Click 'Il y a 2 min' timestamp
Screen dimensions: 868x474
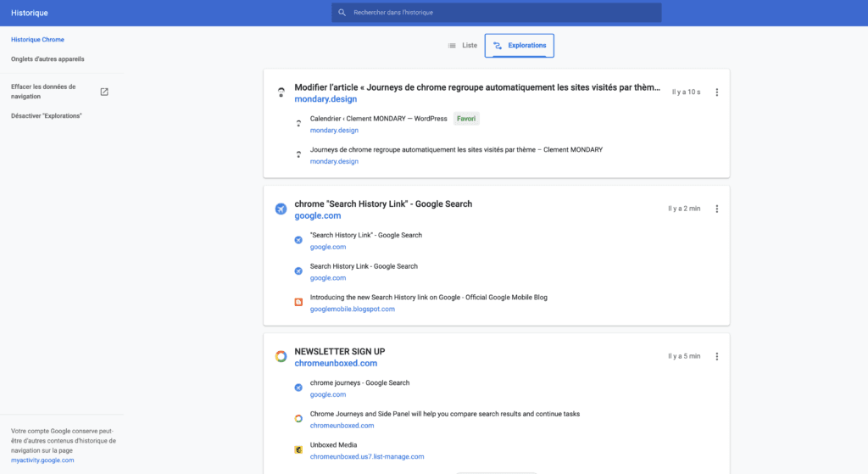(684, 209)
